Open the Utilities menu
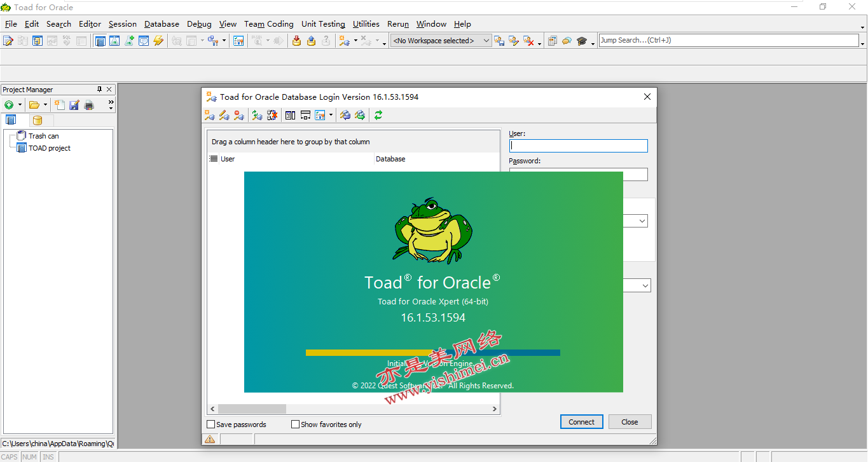This screenshot has width=868, height=462. [366, 24]
